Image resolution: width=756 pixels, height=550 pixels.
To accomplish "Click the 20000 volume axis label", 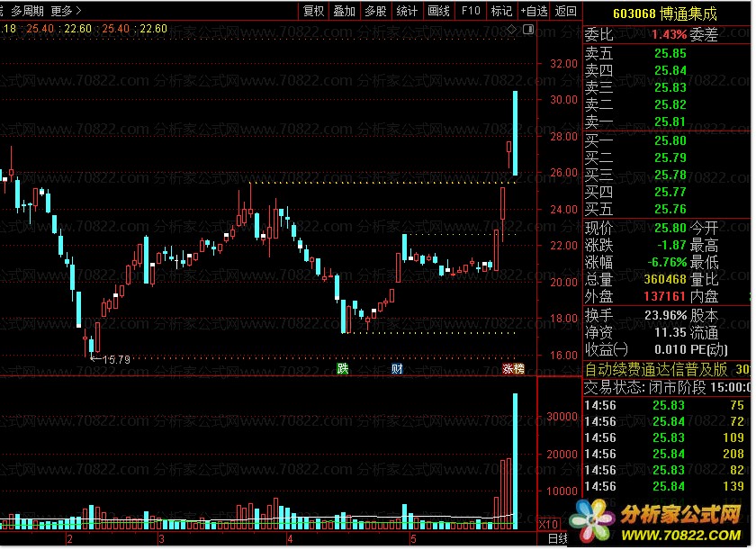I will 562,455.
